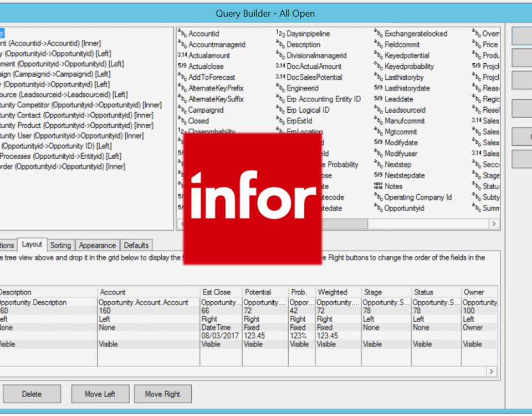Screen dimensions: 532x416
Task: Select the Stage column header
Action: click(386, 292)
